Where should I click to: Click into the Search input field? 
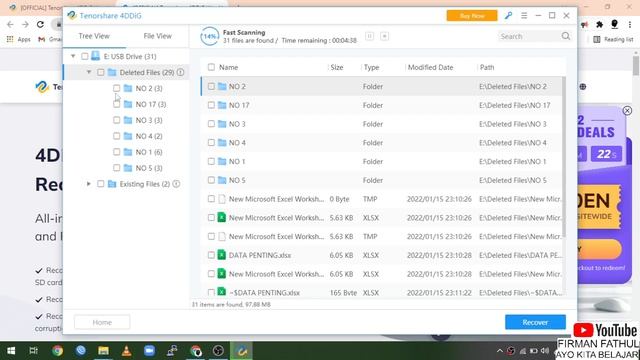tap(529, 36)
